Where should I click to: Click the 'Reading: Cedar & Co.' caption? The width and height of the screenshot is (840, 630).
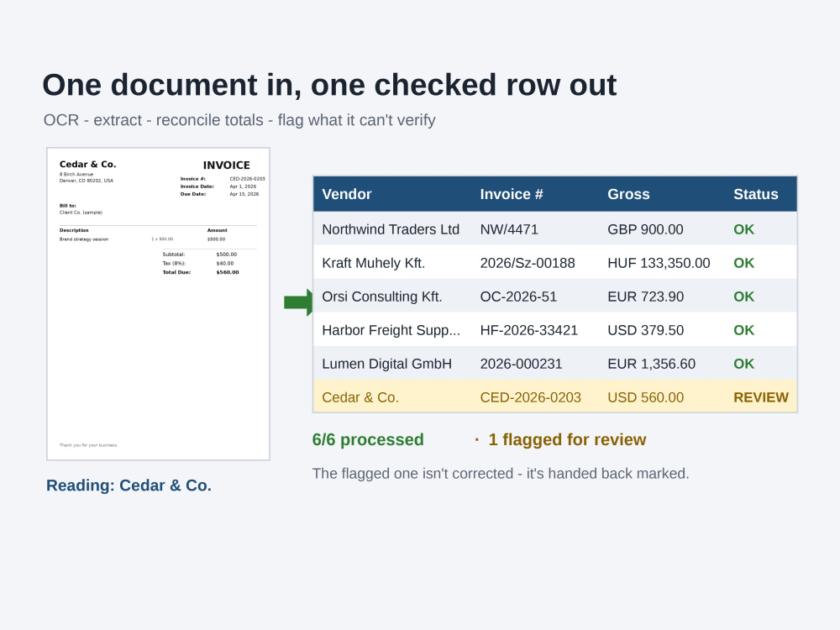pos(129,485)
